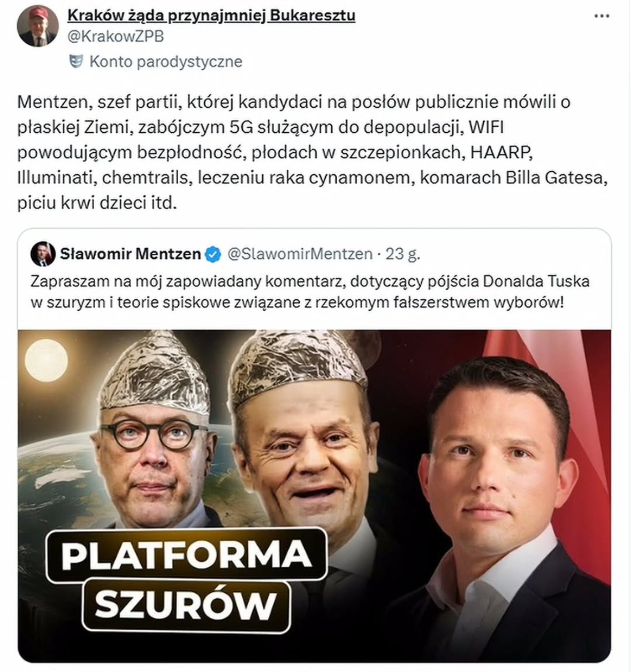Image resolution: width=631 pixels, height=672 pixels.
Task: Click the KrakowZPB profile avatar
Action: [x=38, y=27]
